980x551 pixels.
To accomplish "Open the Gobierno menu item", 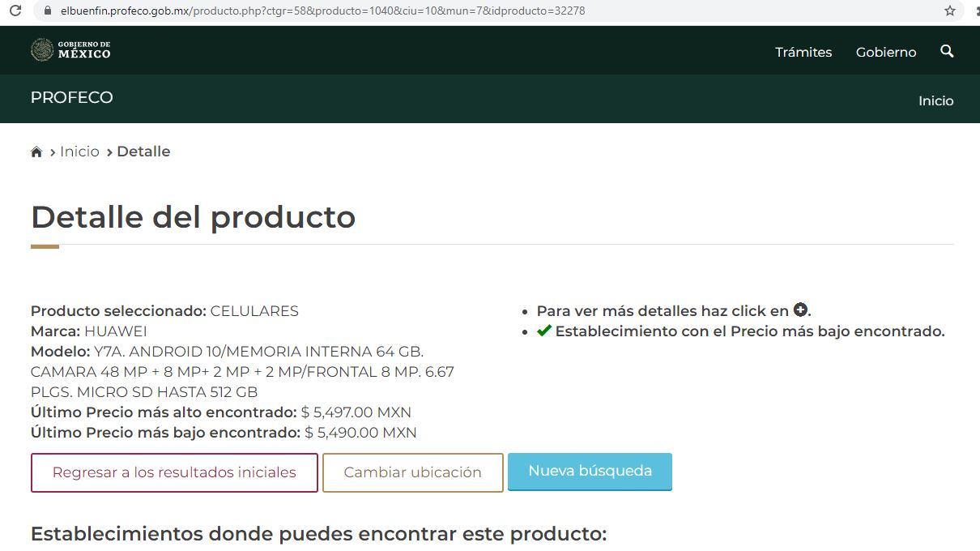I will (885, 52).
